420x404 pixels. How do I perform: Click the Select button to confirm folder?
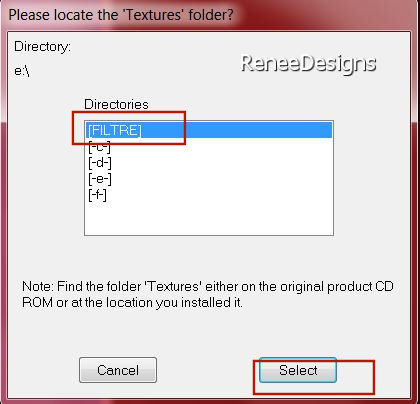pos(298,370)
